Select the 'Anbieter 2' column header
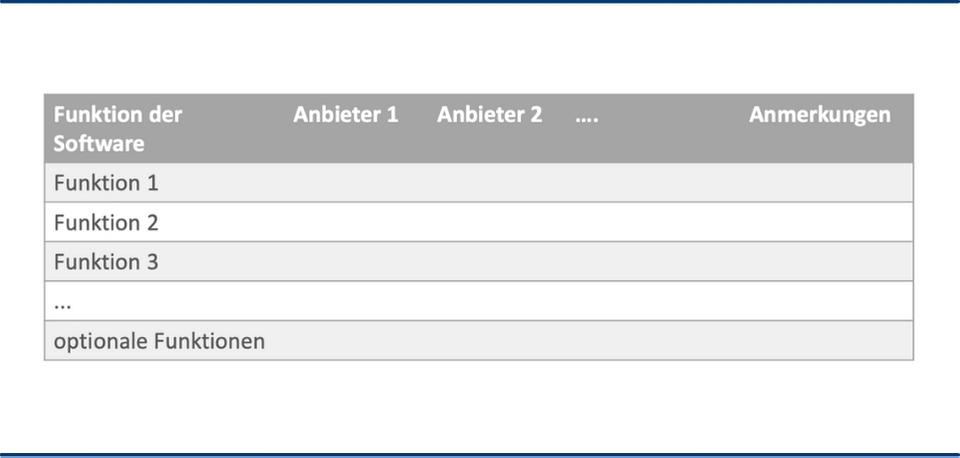This screenshot has height=458, width=960. (x=489, y=114)
